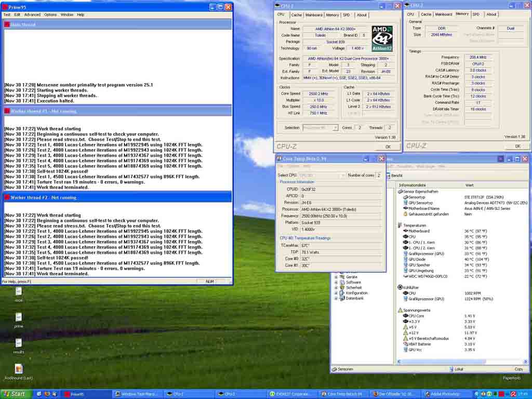This screenshot has height=399, width=532.
Task: Expand the Datenbank tree node in Everest
Action: click(336, 299)
